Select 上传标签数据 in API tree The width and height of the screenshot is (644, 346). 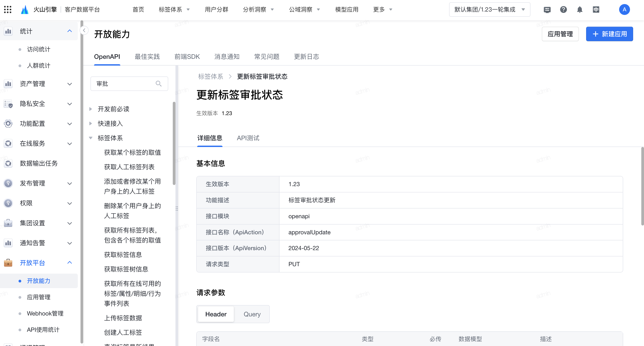[x=123, y=318]
